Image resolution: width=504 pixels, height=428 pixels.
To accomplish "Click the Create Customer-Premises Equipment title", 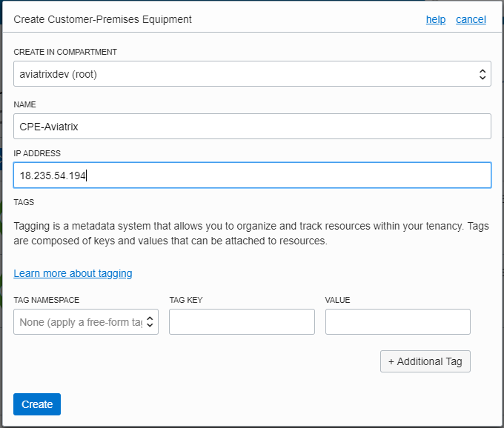I will (103, 19).
